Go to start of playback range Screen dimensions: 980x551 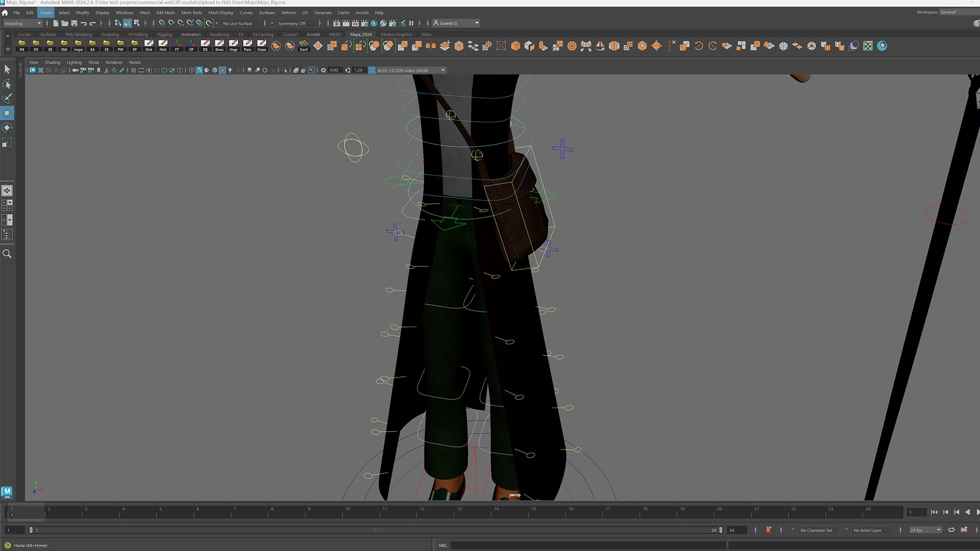point(934,512)
